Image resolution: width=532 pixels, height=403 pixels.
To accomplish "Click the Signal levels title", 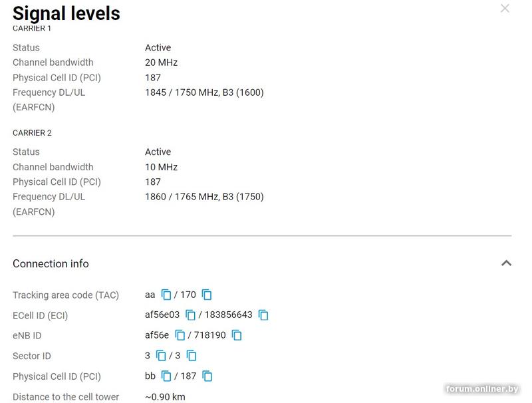I will click(x=66, y=13).
